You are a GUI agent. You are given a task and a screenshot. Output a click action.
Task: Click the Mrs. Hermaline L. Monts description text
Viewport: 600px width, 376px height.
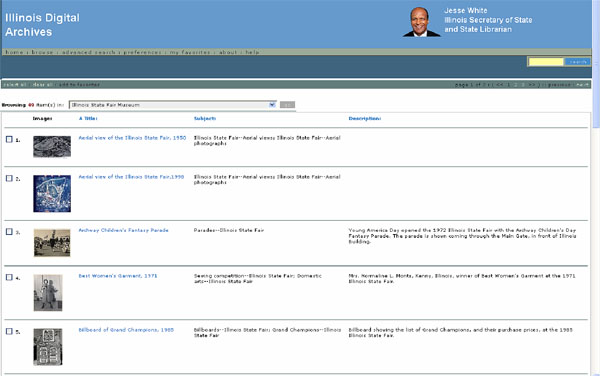(461, 278)
